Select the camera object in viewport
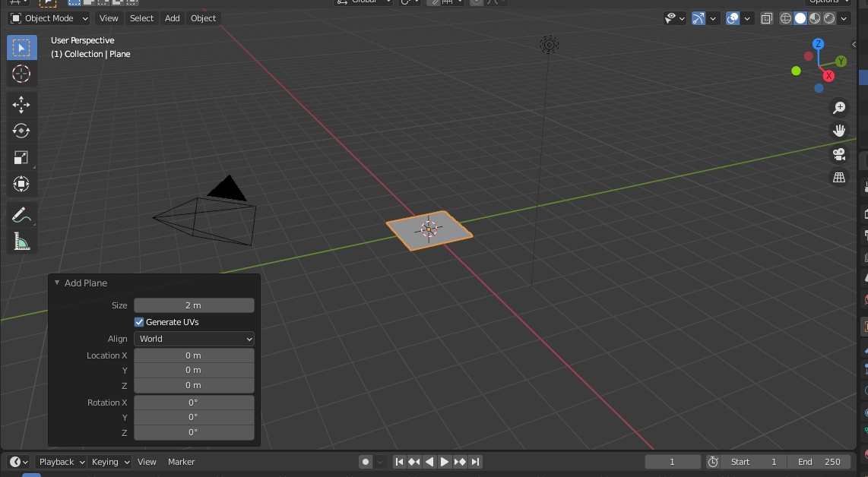Screen dimensions: 868x477 point(204,210)
